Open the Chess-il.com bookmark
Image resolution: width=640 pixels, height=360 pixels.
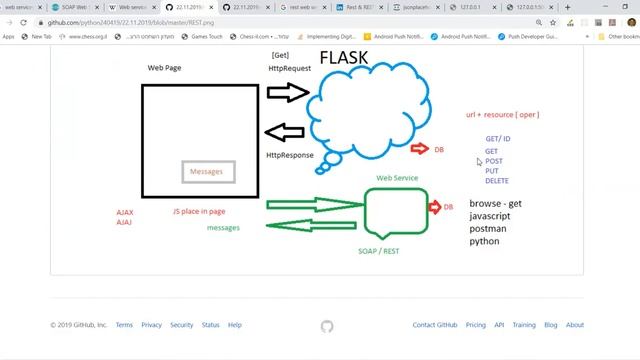pyautogui.click(x=259, y=37)
